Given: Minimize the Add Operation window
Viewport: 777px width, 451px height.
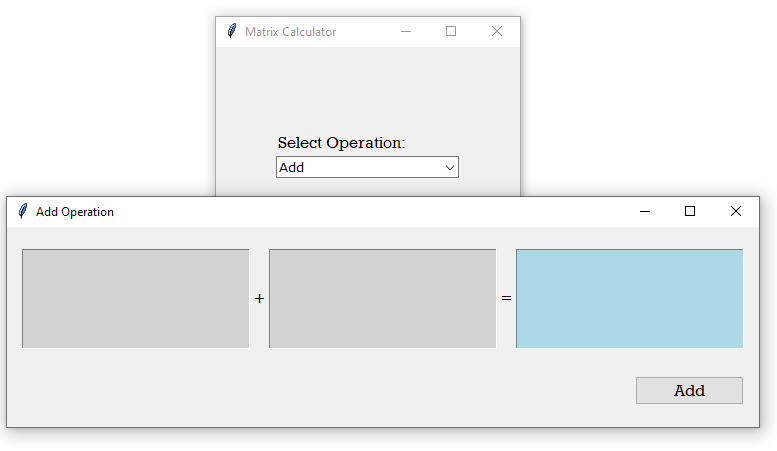Looking at the screenshot, I should coord(645,212).
